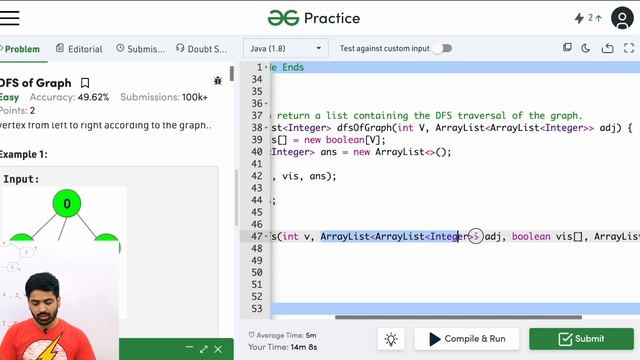Click 'Your Time: 14m 8s' text

point(282,347)
